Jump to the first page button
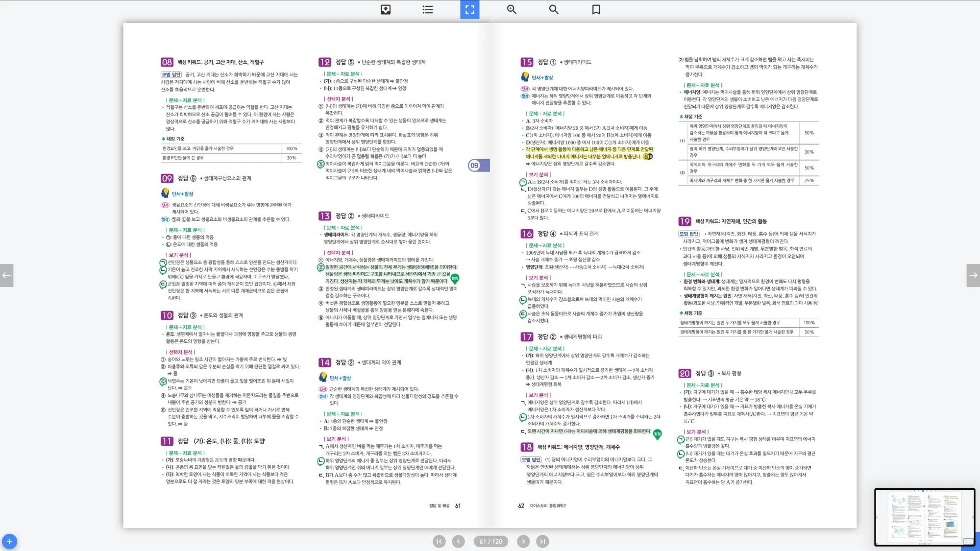The width and height of the screenshot is (980, 551). tap(439, 541)
